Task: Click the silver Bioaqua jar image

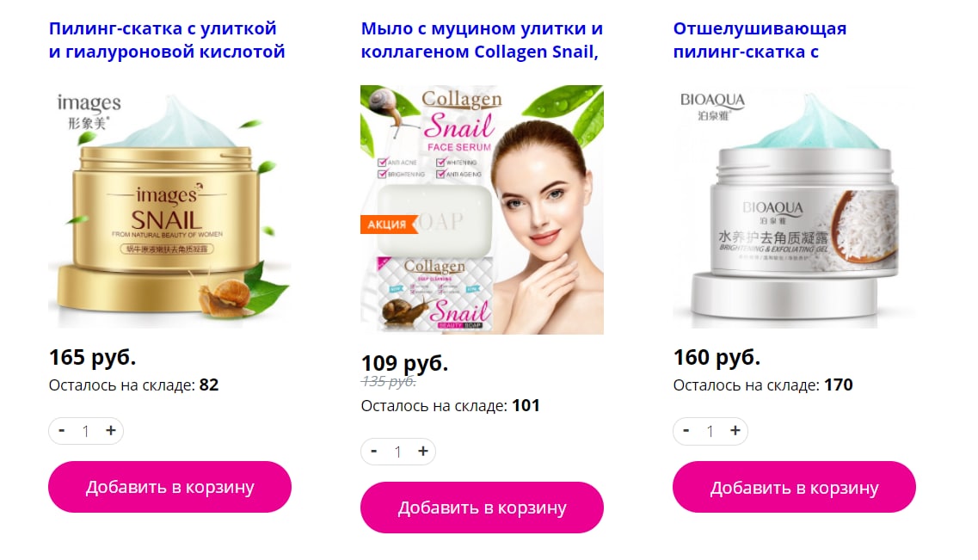Action: (794, 207)
